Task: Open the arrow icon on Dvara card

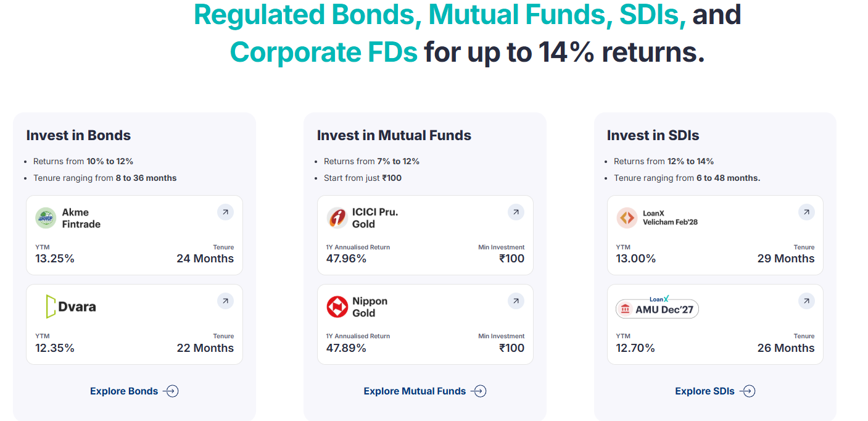Action: tap(225, 301)
